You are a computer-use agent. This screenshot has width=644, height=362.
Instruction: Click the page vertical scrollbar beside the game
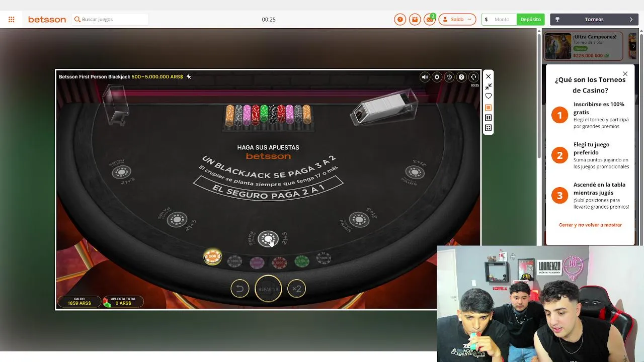click(539, 96)
